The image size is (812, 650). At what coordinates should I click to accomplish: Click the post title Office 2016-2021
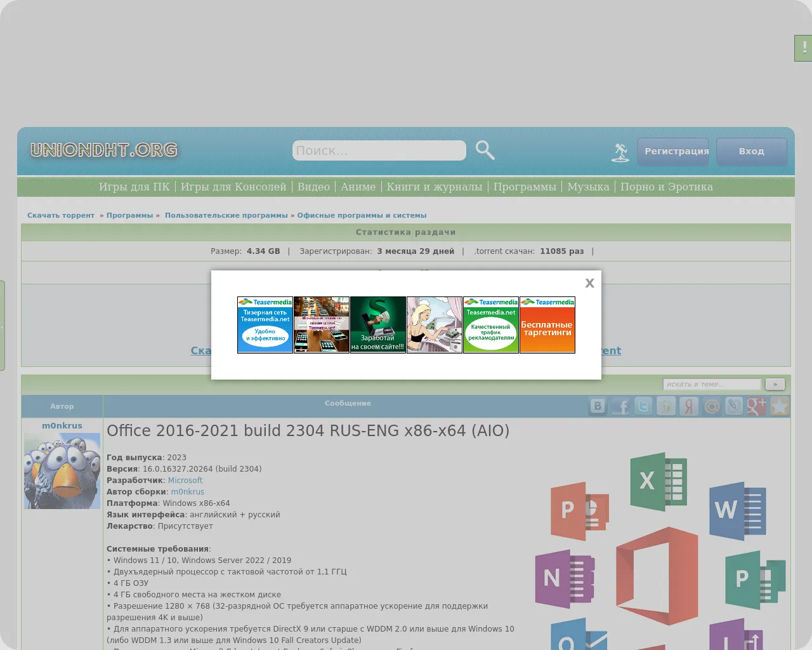pyautogui.click(x=308, y=430)
